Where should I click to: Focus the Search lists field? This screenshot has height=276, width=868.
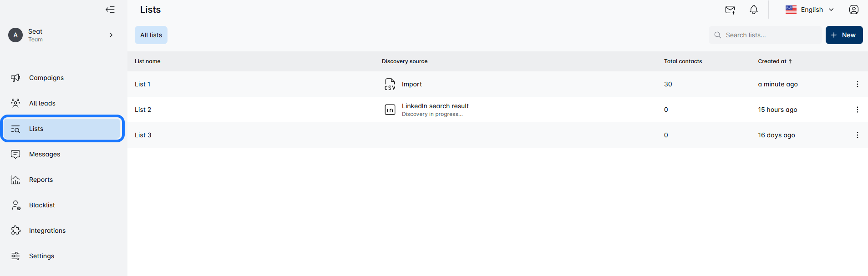coord(769,35)
